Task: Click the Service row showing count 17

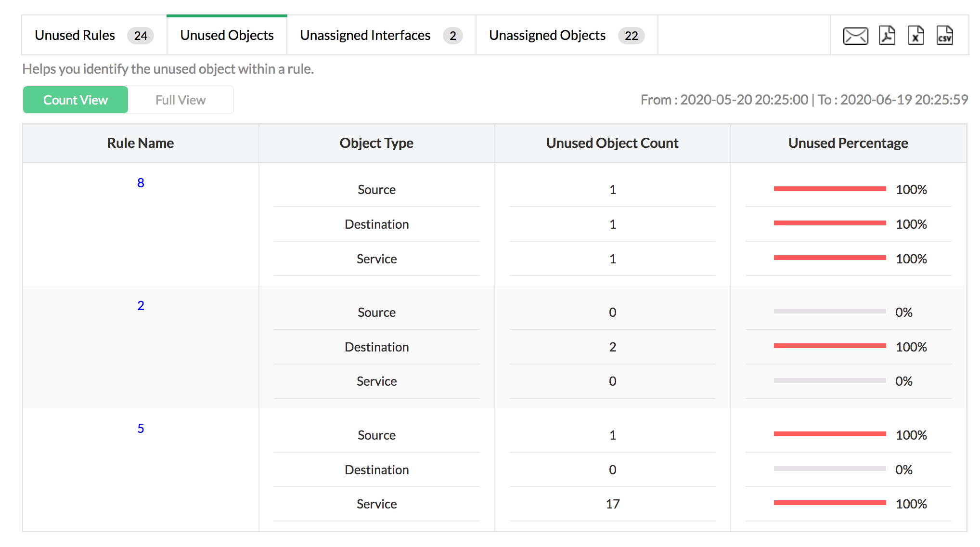Action: coord(376,504)
